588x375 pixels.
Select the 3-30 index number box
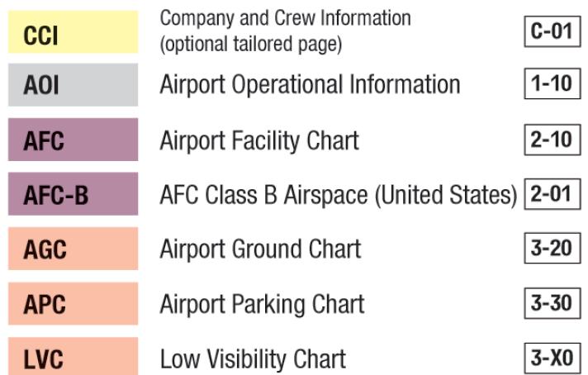coord(552,303)
